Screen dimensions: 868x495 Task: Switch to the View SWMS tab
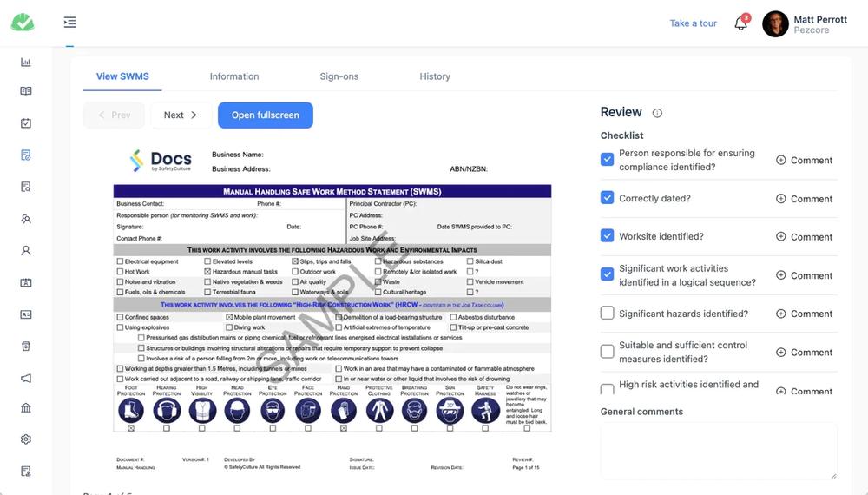(122, 76)
